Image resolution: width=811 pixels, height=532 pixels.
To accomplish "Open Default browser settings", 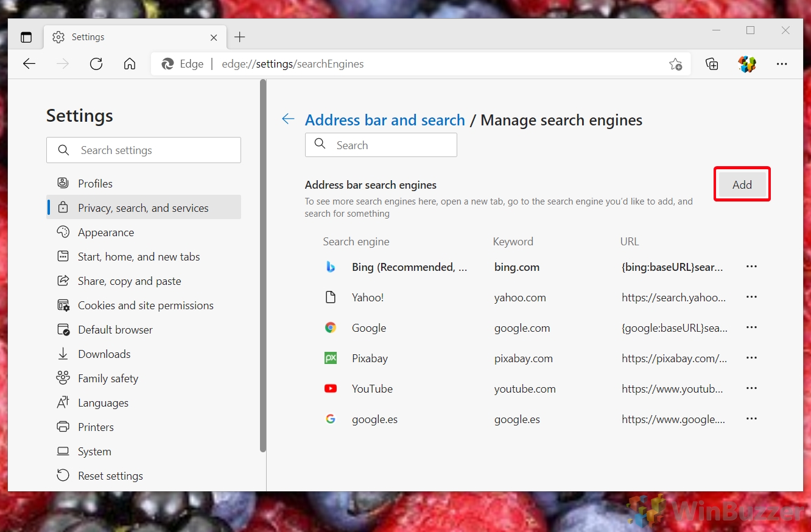I will (x=144, y=329).
